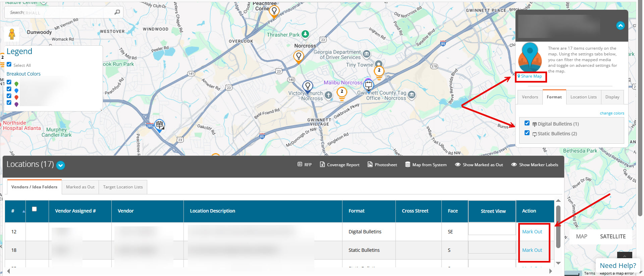
Task: Click the Coverage Report icon
Action: tap(322, 165)
